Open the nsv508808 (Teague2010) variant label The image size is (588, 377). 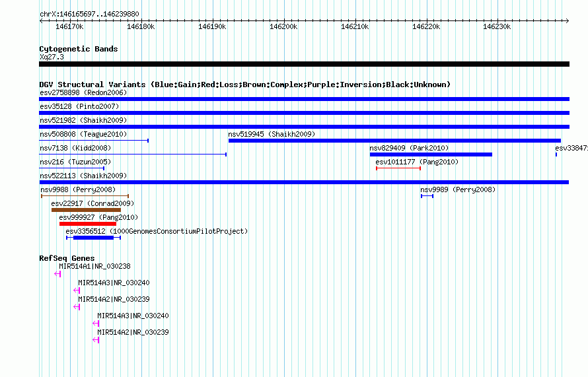pos(83,134)
